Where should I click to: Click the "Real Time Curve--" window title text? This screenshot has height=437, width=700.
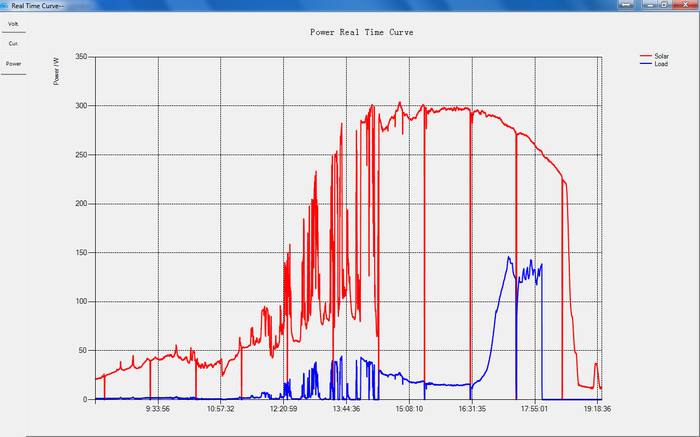(x=40, y=5)
